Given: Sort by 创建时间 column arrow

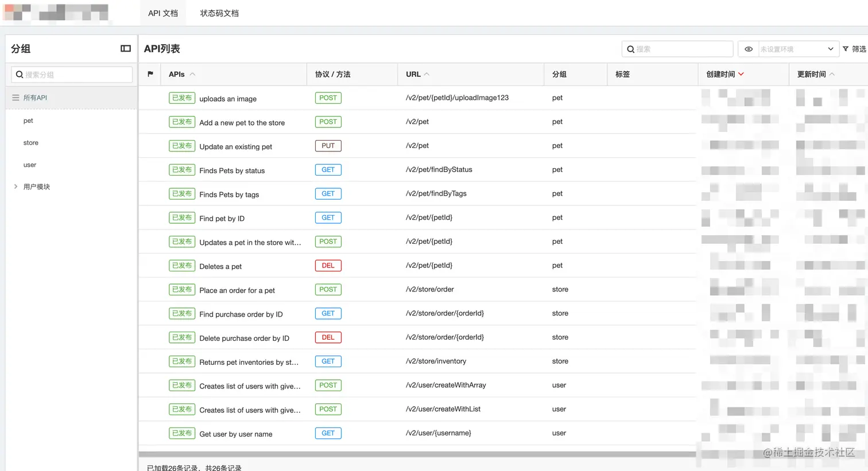Looking at the screenshot, I should (741, 74).
